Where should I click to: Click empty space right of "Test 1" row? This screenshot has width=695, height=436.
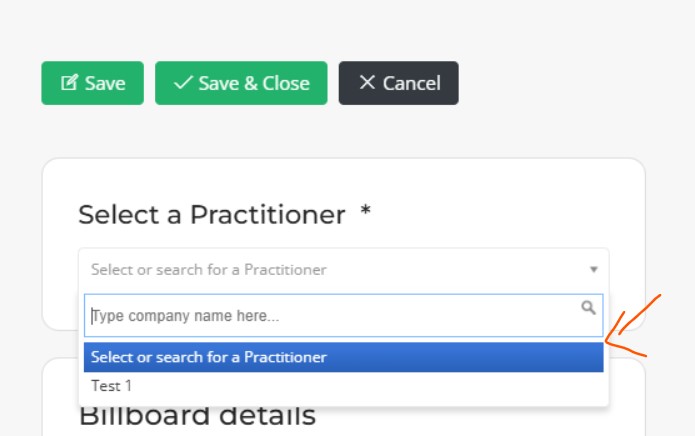(x=368, y=386)
